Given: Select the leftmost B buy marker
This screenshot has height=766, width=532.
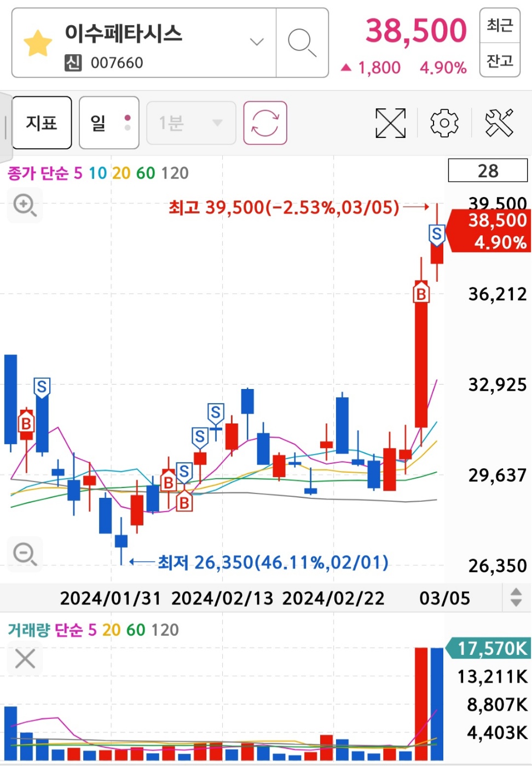Looking at the screenshot, I should (x=26, y=422).
